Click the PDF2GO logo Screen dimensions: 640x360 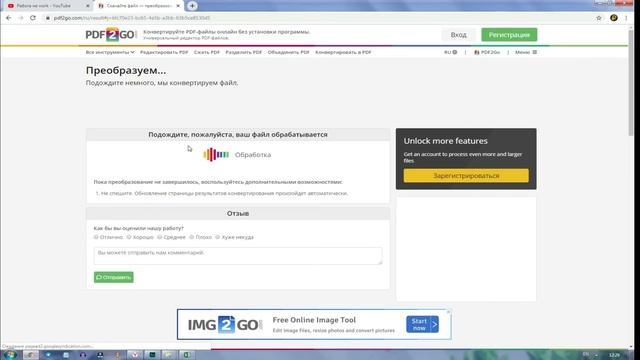tap(110, 35)
